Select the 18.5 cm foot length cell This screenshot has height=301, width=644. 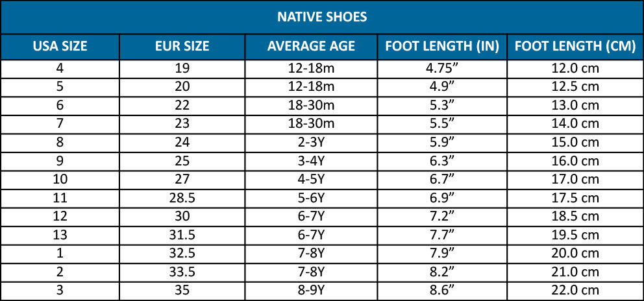(x=575, y=216)
